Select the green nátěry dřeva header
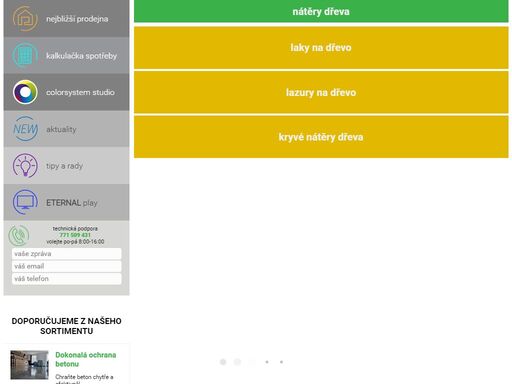 tap(321, 11)
